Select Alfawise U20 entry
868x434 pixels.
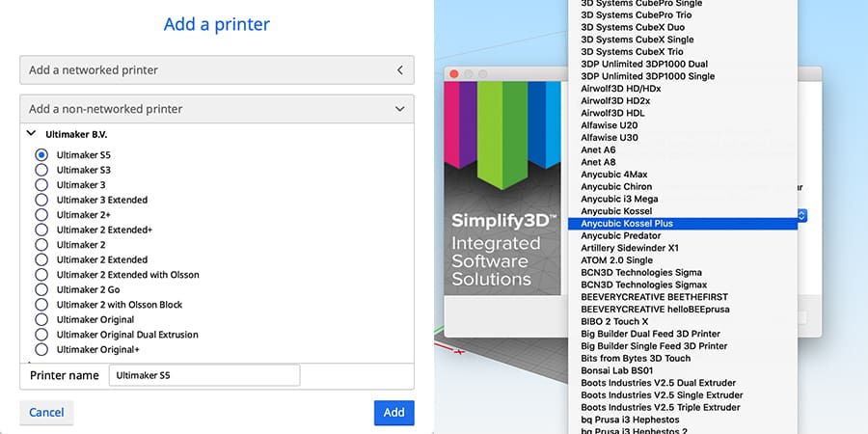(683, 125)
